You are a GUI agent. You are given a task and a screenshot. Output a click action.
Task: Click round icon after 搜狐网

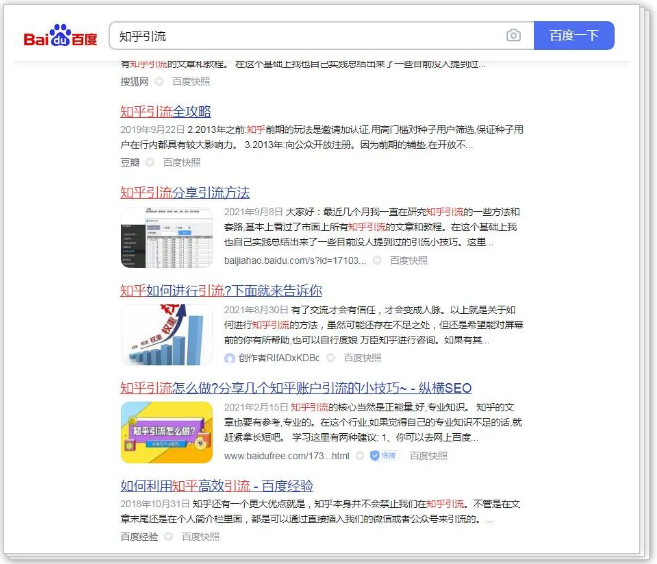(x=159, y=81)
